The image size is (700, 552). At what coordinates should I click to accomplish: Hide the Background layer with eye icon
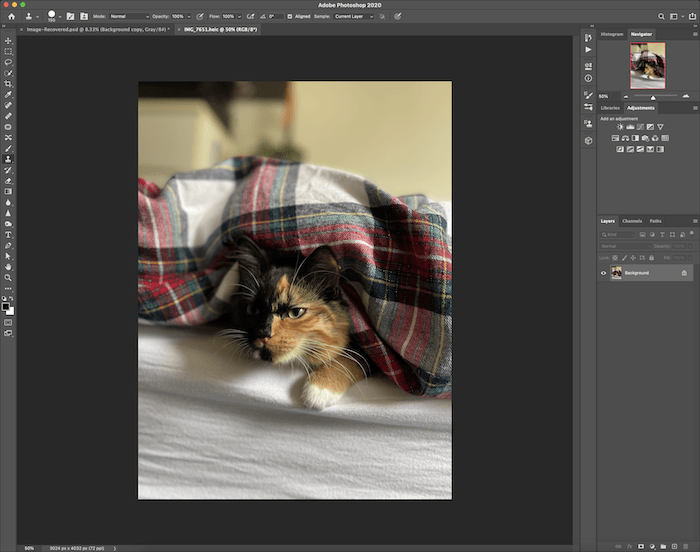pos(603,273)
